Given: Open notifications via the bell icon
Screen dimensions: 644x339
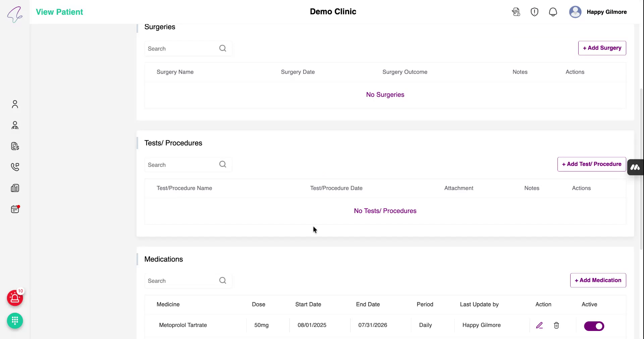Looking at the screenshot, I should point(553,12).
